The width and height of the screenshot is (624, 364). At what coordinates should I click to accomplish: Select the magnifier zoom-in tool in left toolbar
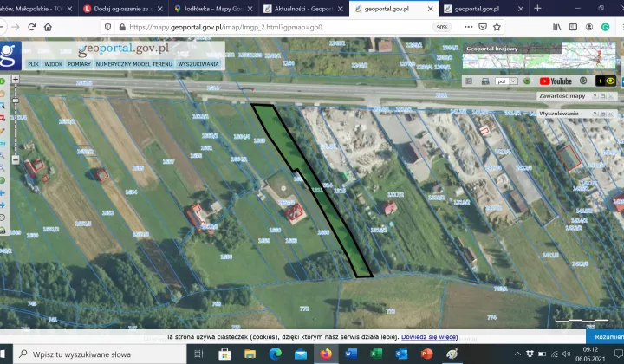click(3, 155)
